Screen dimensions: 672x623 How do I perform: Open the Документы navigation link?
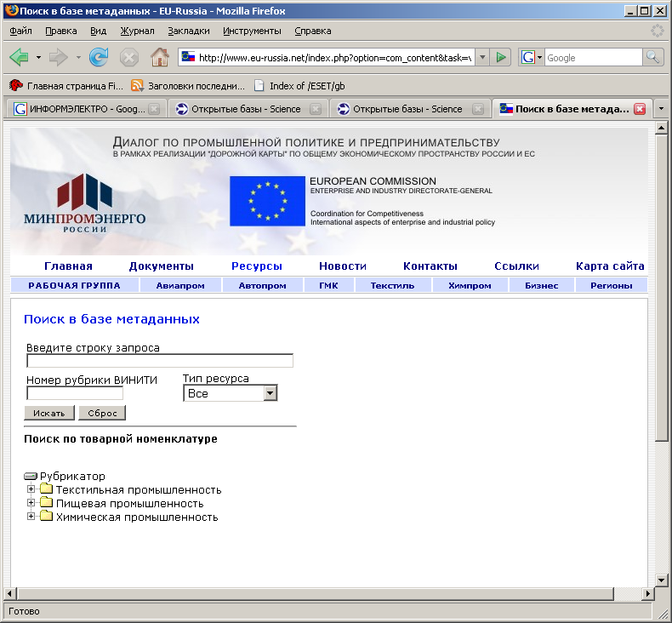(x=161, y=266)
